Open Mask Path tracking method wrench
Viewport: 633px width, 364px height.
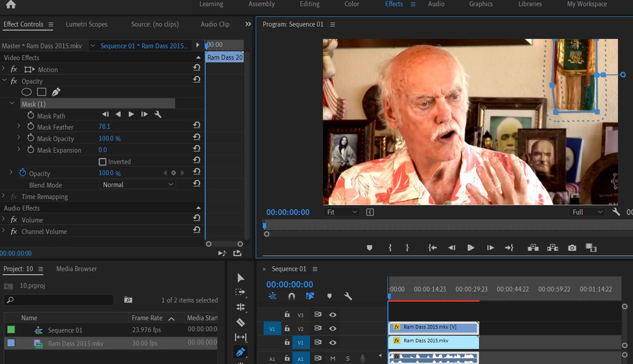tap(157, 114)
